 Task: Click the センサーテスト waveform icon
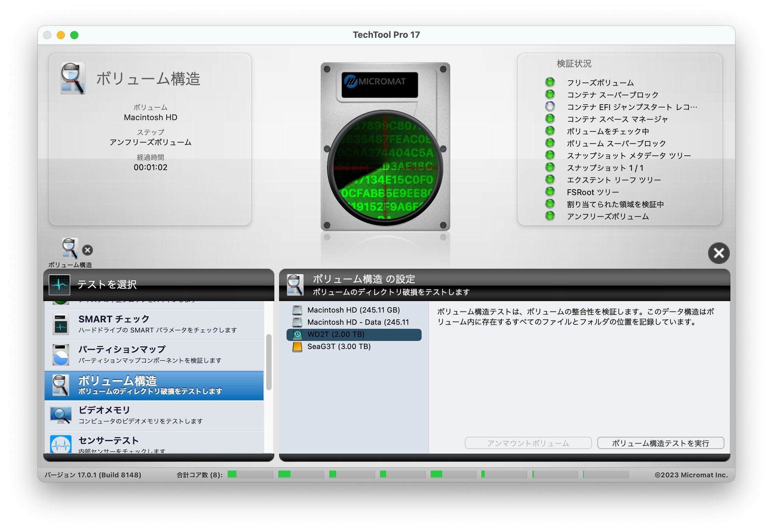(x=61, y=444)
